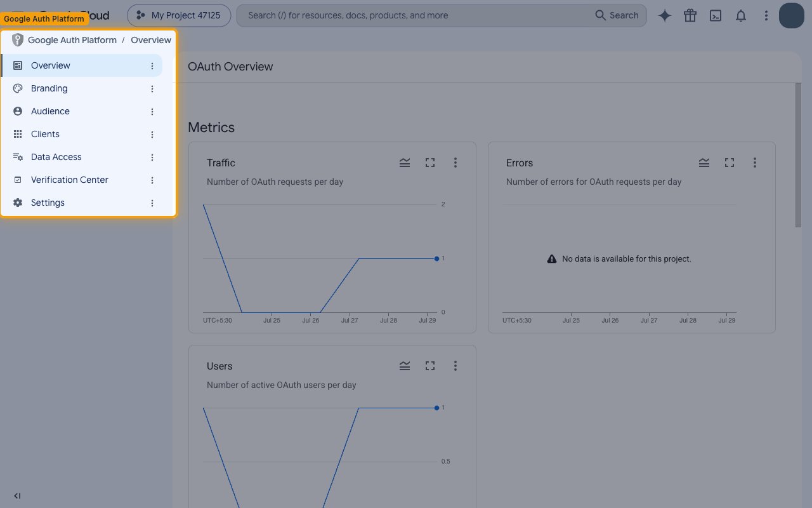Click 'Number of active OAuth users per day'
The image size is (812, 508).
point(282,385)
